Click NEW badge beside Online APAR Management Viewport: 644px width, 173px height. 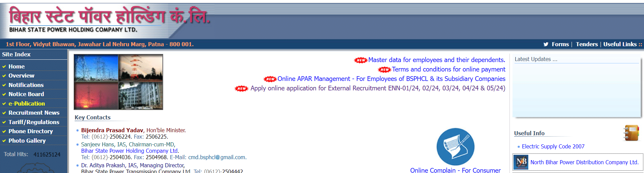pyautogui.click(x=270, y=79)
